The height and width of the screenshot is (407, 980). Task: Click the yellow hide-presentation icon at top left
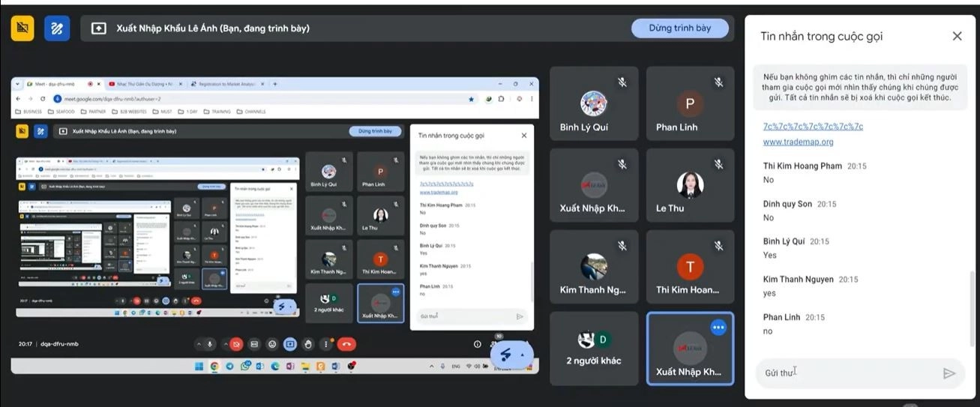point(22,28)
